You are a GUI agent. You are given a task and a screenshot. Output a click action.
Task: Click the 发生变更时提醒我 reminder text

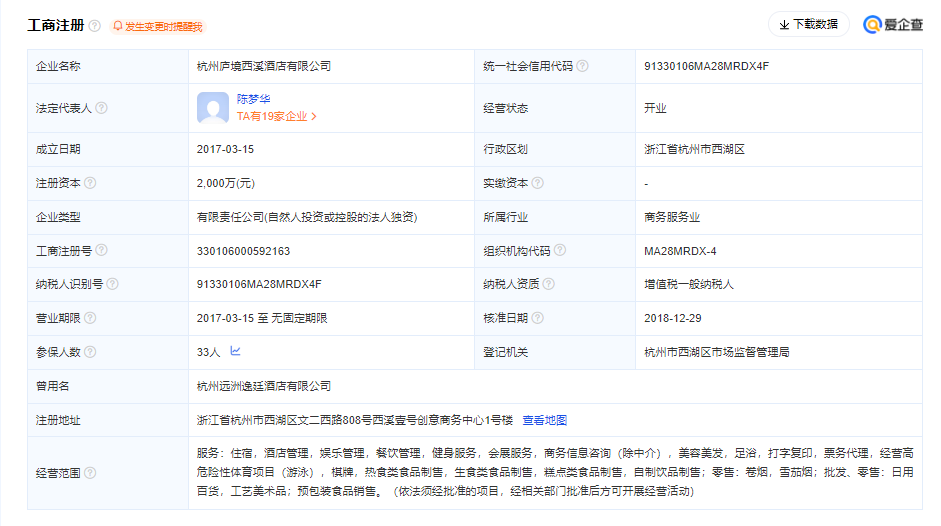pyautogui.click(x=163, y=26)
